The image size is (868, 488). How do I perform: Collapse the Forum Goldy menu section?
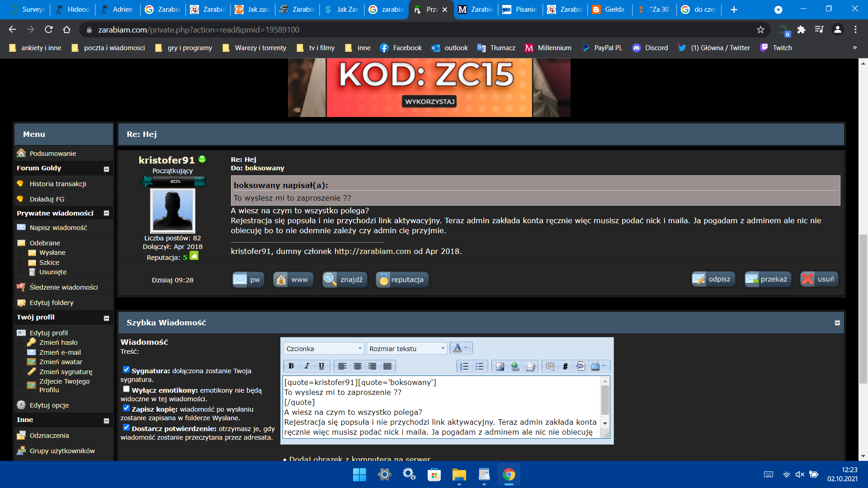tap(106, 169)
